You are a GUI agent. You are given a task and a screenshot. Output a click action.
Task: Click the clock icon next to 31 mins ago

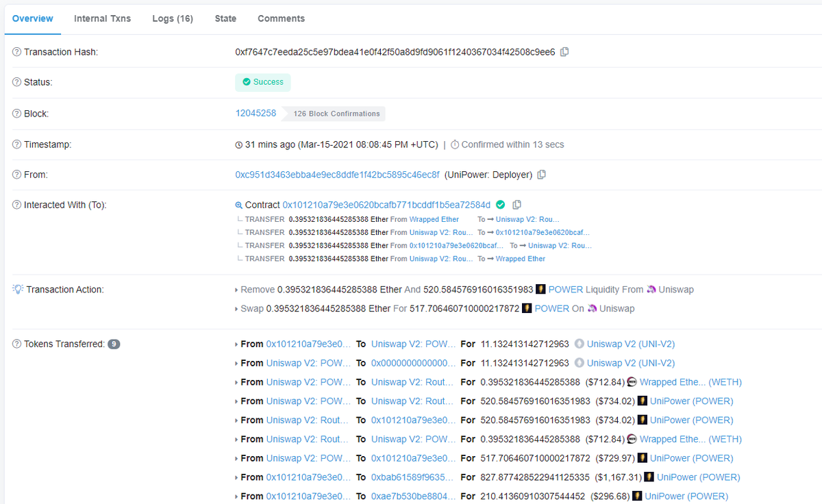[x=239, y=144]
